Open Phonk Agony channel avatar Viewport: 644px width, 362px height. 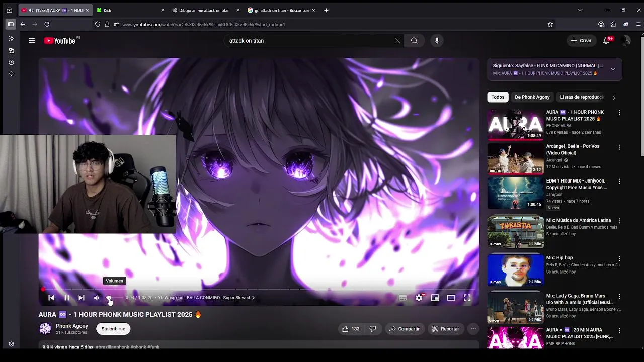click(45, 329)
